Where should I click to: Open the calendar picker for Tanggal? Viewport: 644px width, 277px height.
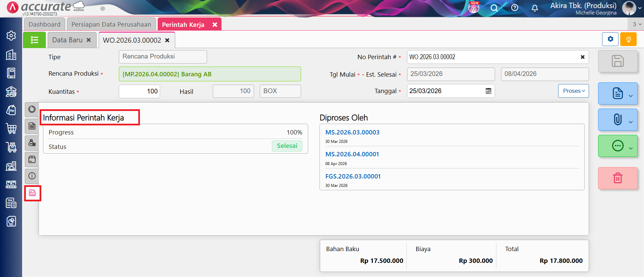(x=488, y=91)
